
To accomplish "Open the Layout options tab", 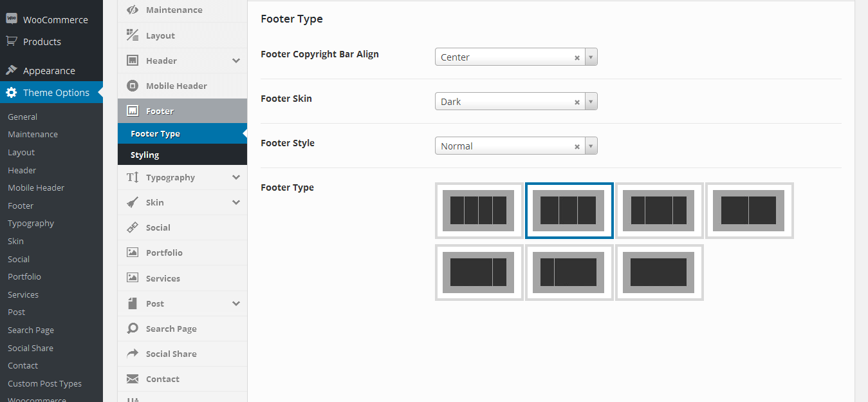I will pos(160,35).
